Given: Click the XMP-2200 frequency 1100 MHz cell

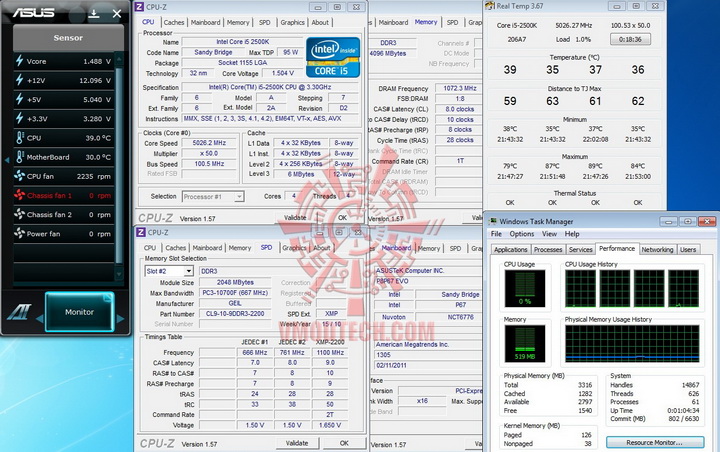Looking at the screenshot, I should click(330, 352).
